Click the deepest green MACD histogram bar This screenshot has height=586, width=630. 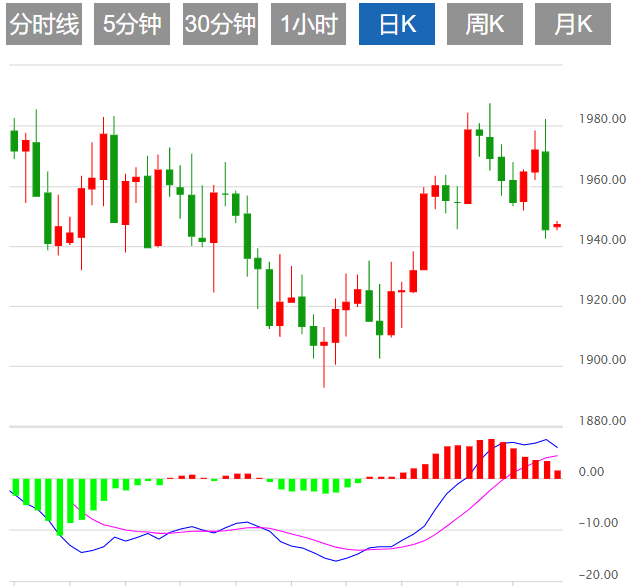[60, 507]
